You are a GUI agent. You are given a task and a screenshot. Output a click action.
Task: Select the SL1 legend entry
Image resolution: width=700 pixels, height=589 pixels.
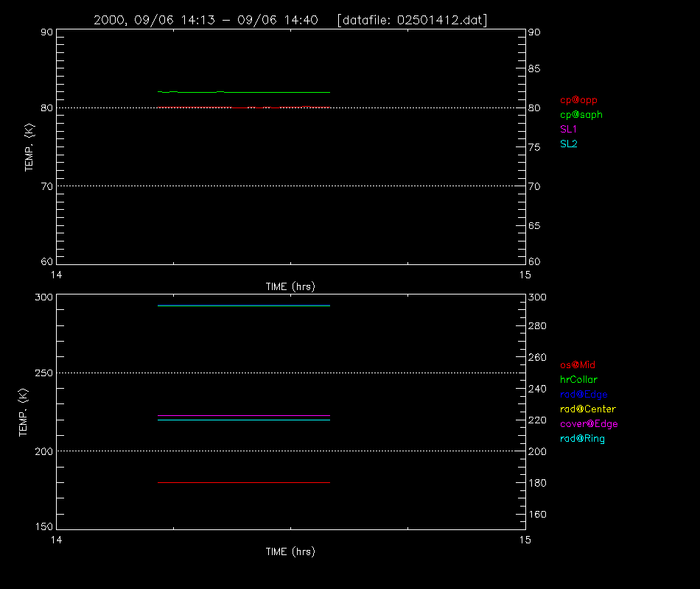(x=568, y=130)
